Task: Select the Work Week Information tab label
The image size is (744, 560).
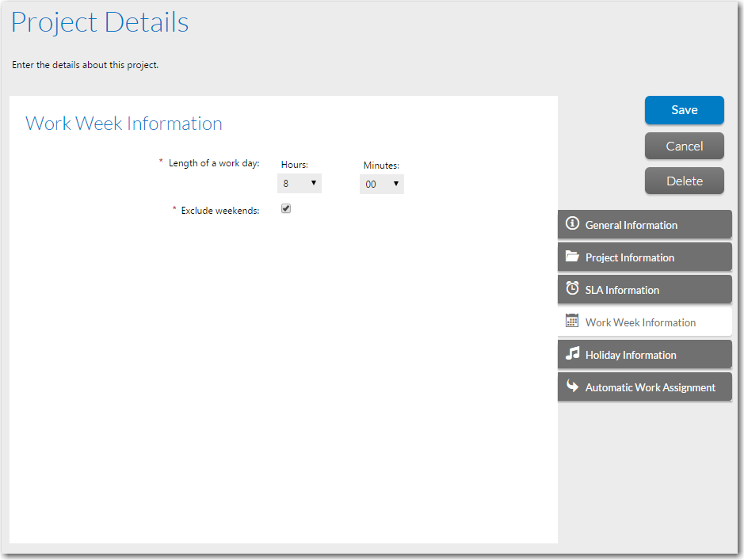Action: pyautogui.click(x=640, y=322)
